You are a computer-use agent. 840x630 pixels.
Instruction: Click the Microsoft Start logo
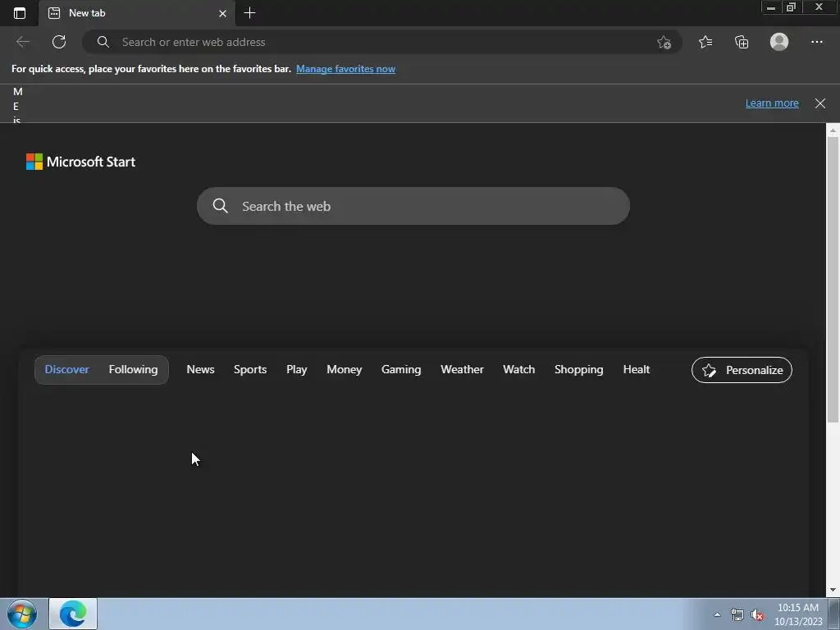(x=81, y=162)
